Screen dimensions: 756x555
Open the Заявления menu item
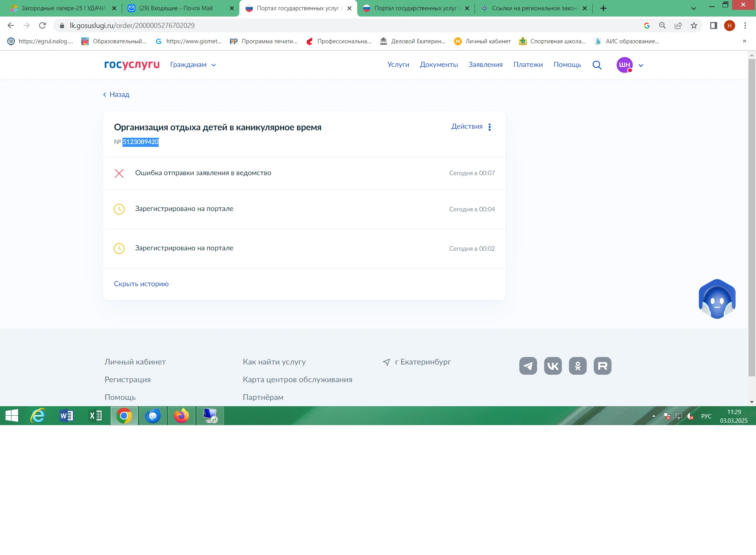click(x=485, y=65)
